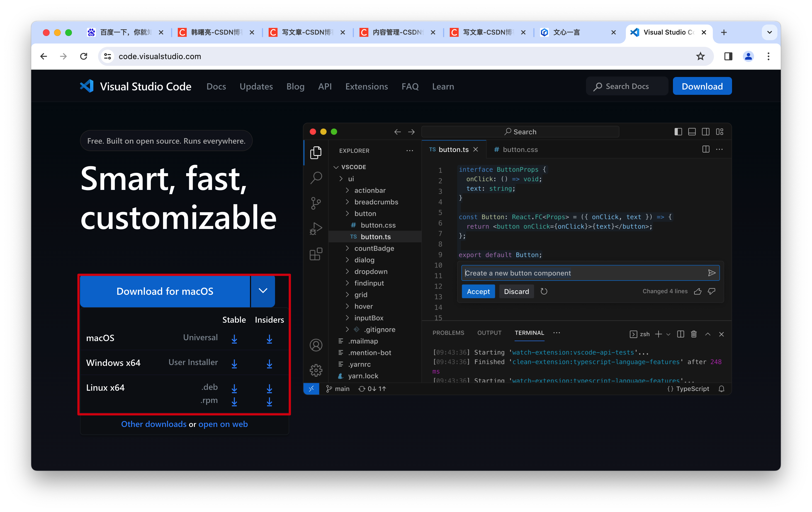Open the Chrome tab search dropdown
The height and width of the screenshot is (512, 812).
769,32
